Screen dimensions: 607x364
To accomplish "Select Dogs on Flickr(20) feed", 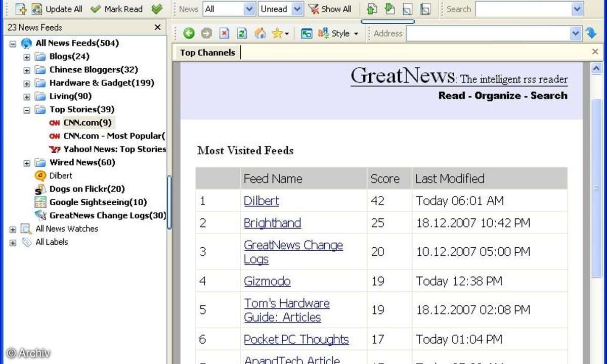I will point(87,189).
